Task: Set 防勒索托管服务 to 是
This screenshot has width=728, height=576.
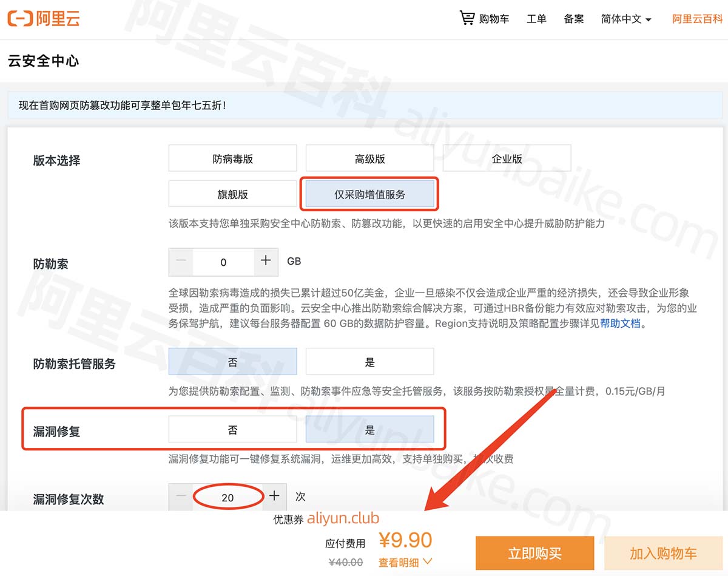Action: coord(370,362)
